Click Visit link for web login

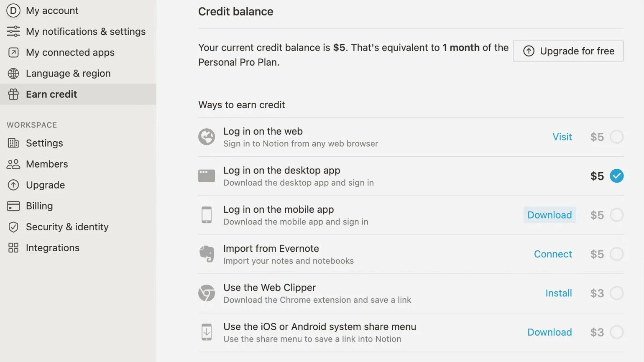coord(562,137)
